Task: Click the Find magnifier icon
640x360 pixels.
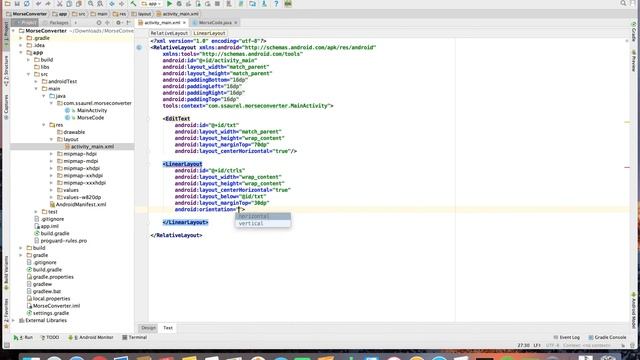Action: (90, 3)
